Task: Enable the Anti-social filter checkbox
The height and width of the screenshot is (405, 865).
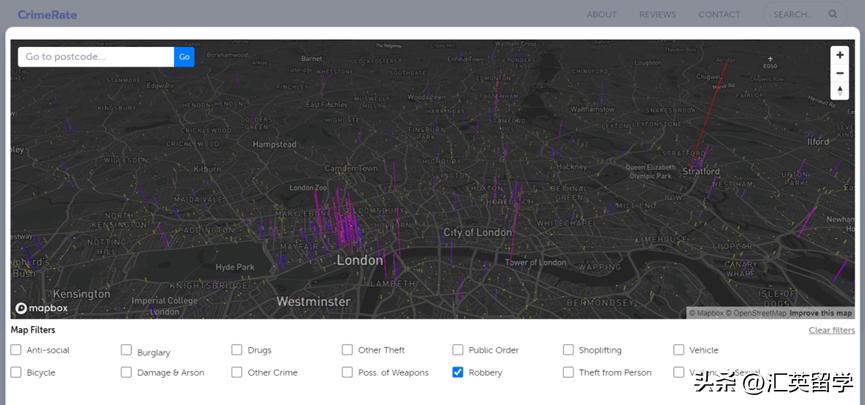Action: coord(16,350)
